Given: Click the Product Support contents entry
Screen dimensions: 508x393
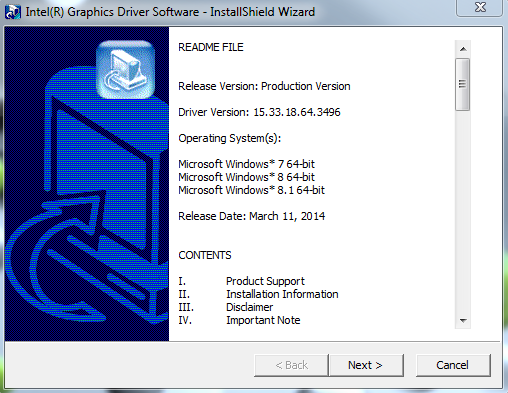Looking at the screenshot, I should [x=265, y=281].
